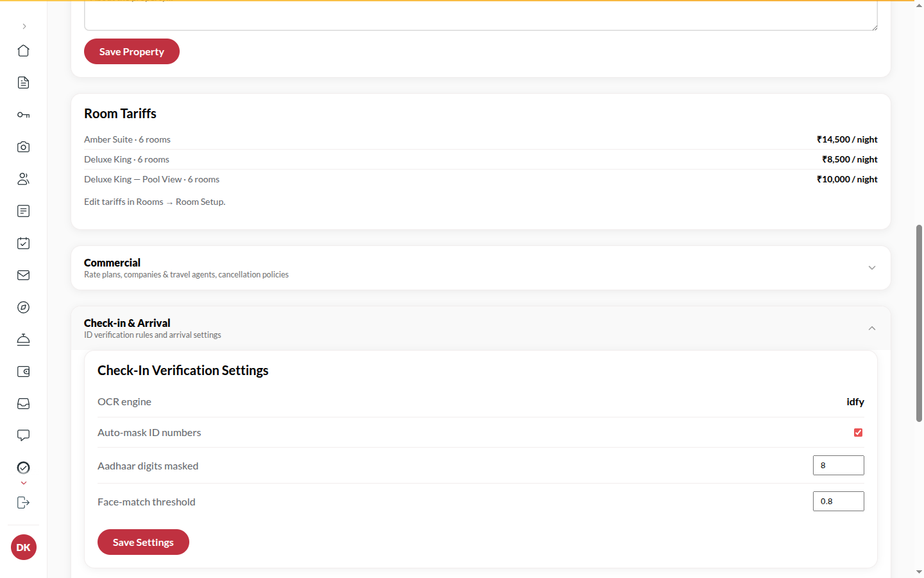Open the wallet icon in sidebar
Image resolution: width=924 pixels, height=578 pixels.
coord(24,372)
